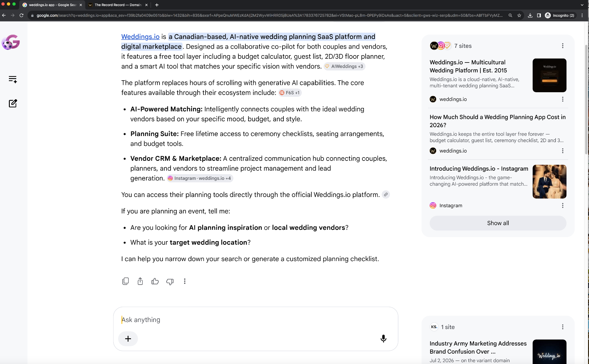Open How Much Should a Wedding Planning App Cost
The image size is (589, 364).
click(498, 121)
